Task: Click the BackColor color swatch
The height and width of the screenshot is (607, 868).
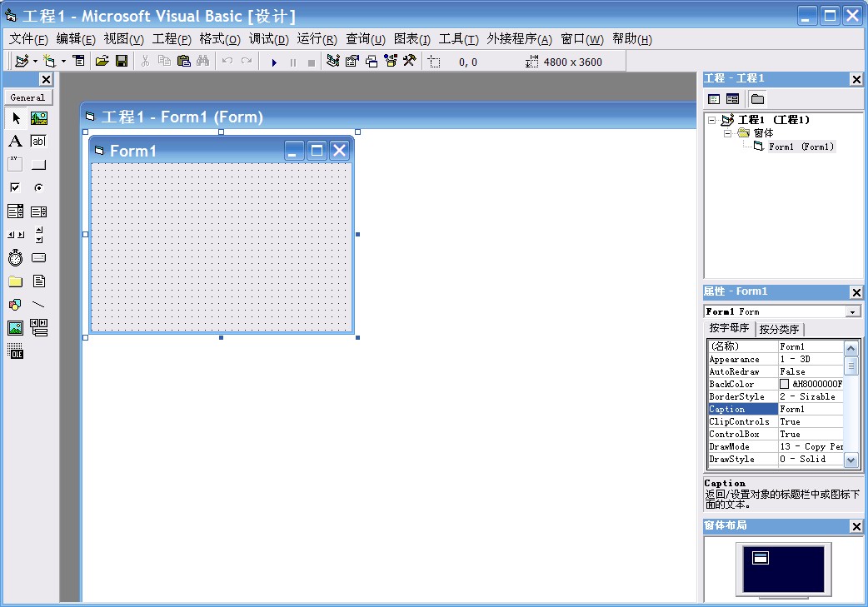Action: (784, 384)
